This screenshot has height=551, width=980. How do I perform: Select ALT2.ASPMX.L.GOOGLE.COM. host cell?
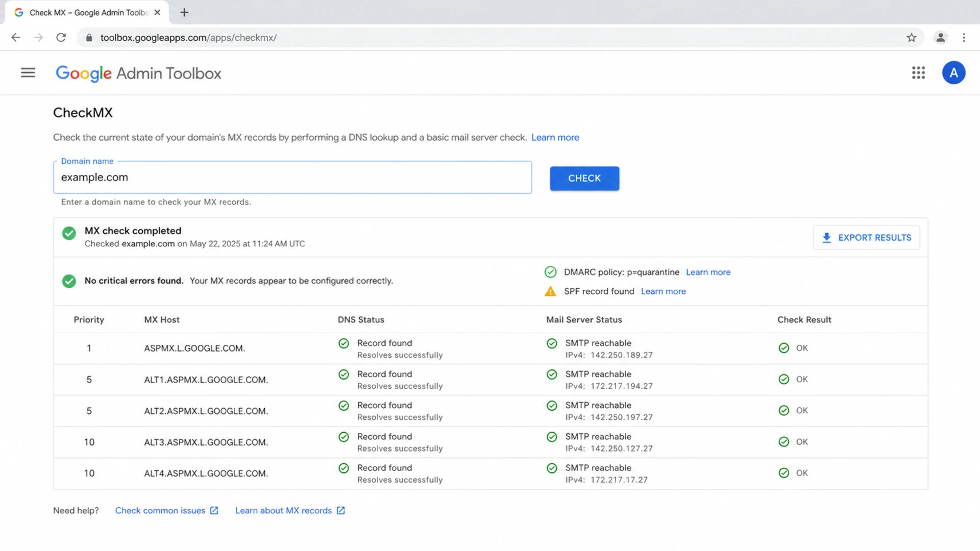coord(206,411)
